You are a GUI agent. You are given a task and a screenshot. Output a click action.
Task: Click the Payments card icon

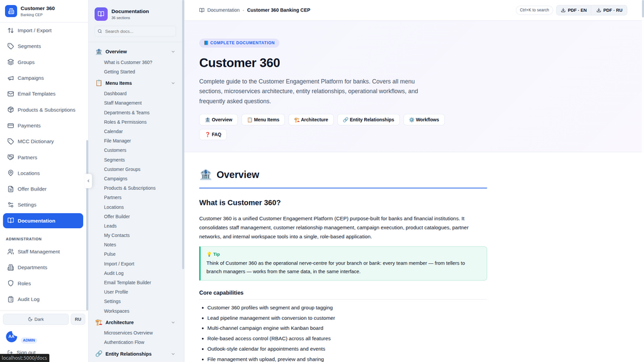(11, 126)
